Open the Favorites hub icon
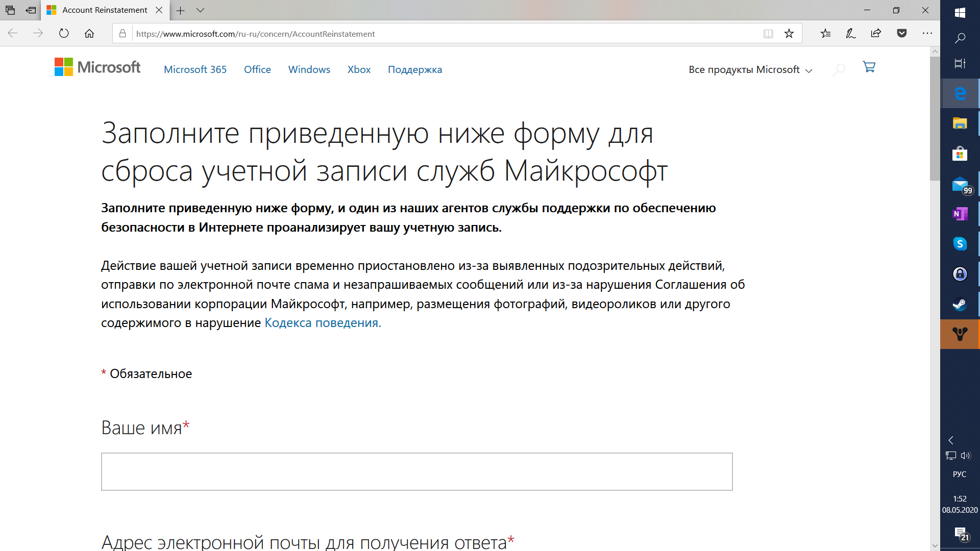 click(x=825, y=34)
